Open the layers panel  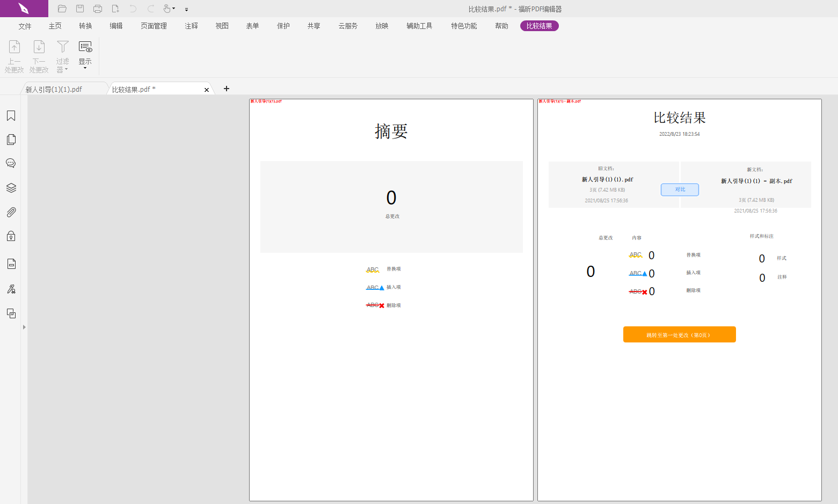coord(11,187)
